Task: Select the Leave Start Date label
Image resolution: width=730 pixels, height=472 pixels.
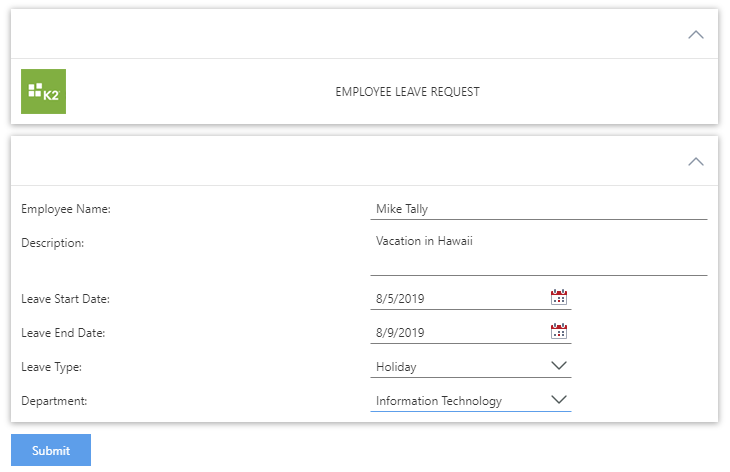Action: [x=65, y=299]
